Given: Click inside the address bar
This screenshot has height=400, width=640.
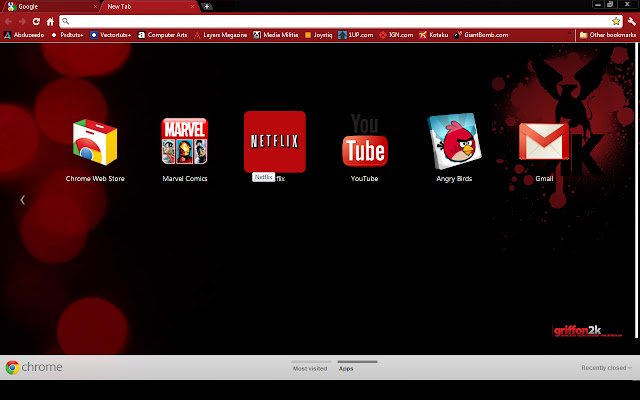Looking at the screenshot, I should tap(341, 21).
